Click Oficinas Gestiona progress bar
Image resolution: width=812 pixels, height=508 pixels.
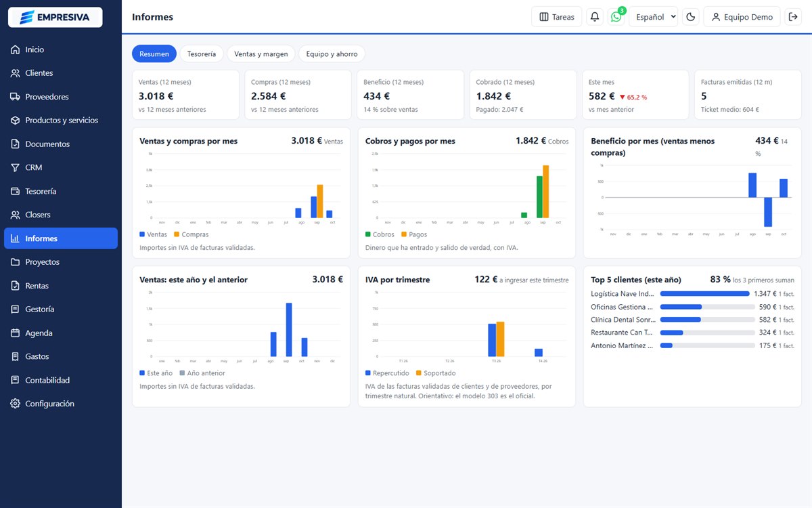(x=708, y=307)
